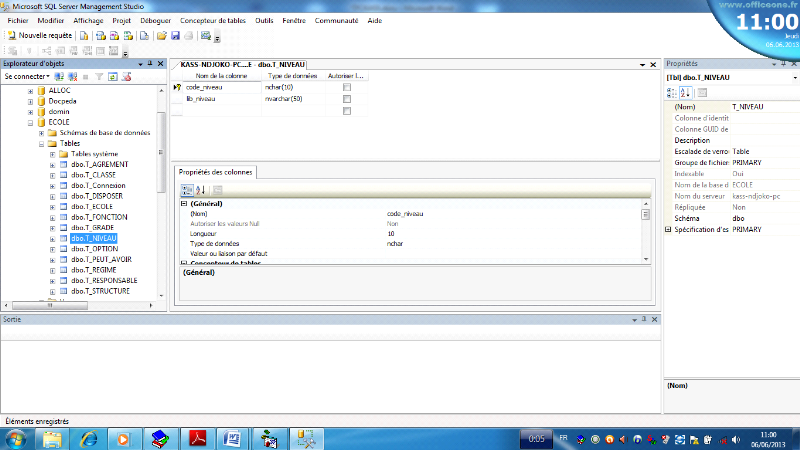The width and height of the screenshot is (800, 450).
Task: Click the Refresh icon in Object Explorer toolbar
Action: click(x=113, y=77)
